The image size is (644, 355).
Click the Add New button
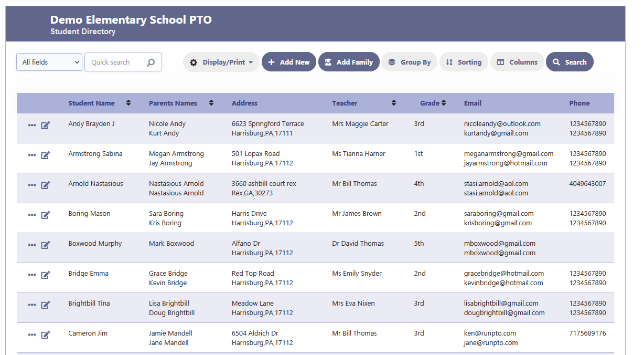pyautogui.click(x=289, y=62)
